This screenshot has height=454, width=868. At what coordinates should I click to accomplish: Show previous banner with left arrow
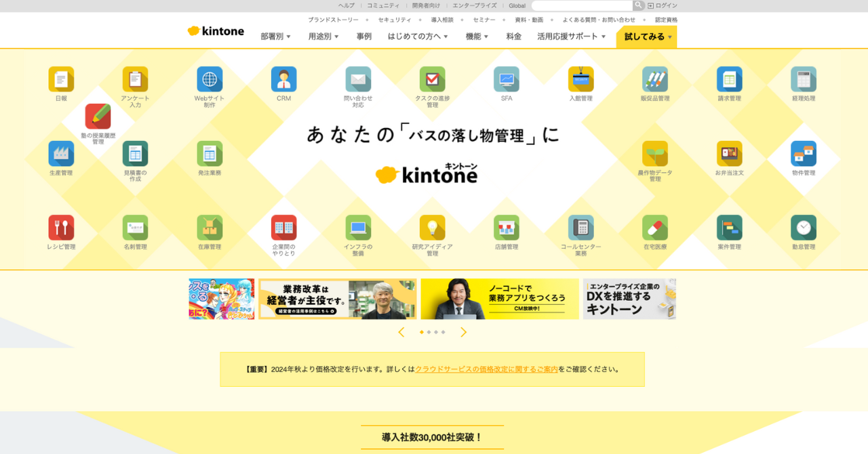[x=401, y=332]
